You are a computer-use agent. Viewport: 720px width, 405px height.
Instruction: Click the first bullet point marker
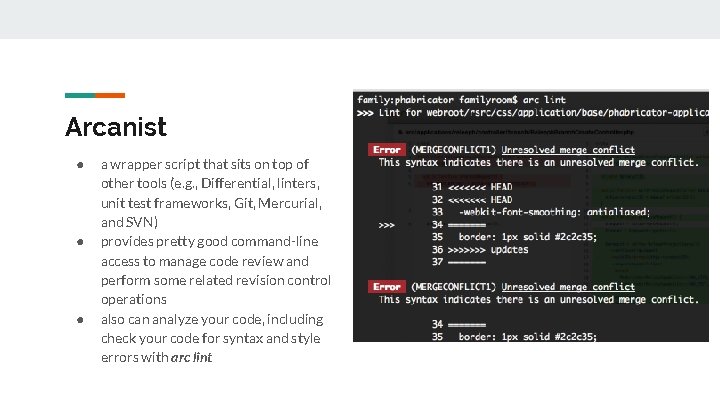77,164
